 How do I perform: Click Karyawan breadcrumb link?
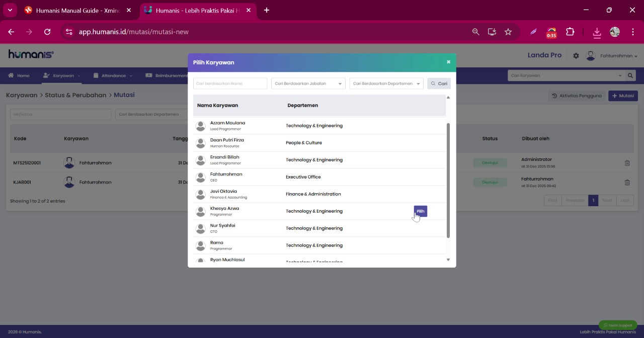tap(22, 95)
